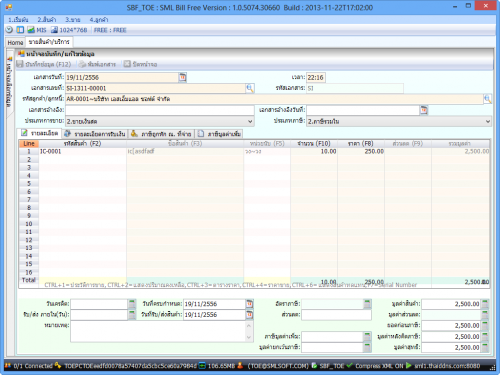Click the discount (F9) column header
500x375 pixels.
[x=408, y=143]
